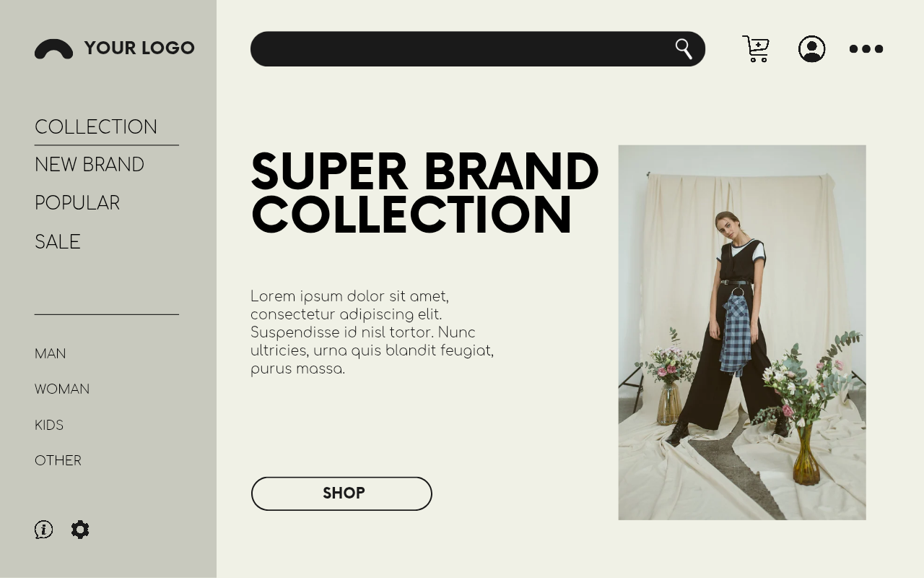924x578 pixels.
Task: Select the Collection menu item
Action: click(96, 127)
